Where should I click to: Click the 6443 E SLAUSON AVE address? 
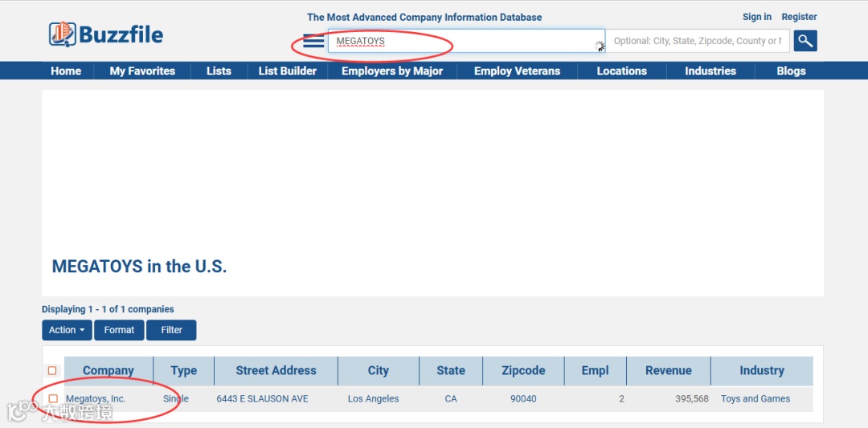point(262,399)
